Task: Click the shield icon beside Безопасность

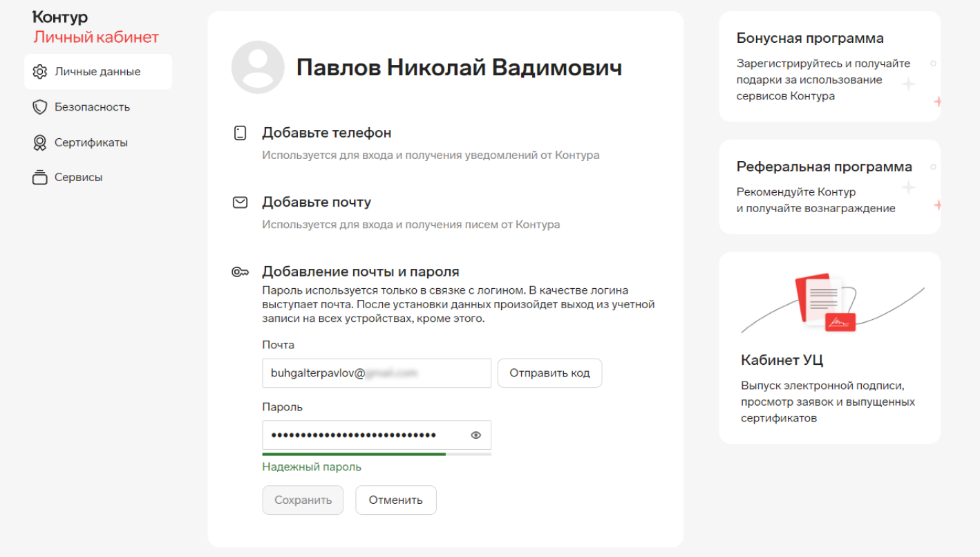Action: pos(39,107)
